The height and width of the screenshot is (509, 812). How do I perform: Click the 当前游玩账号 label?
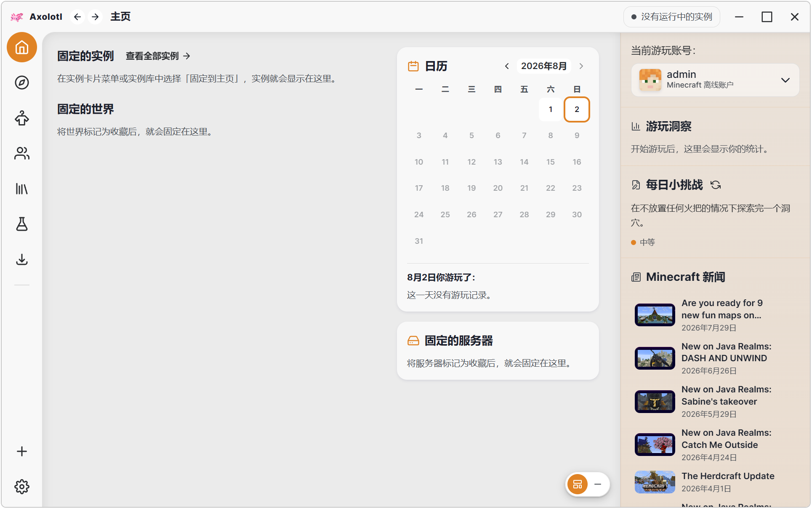point(663,51)
